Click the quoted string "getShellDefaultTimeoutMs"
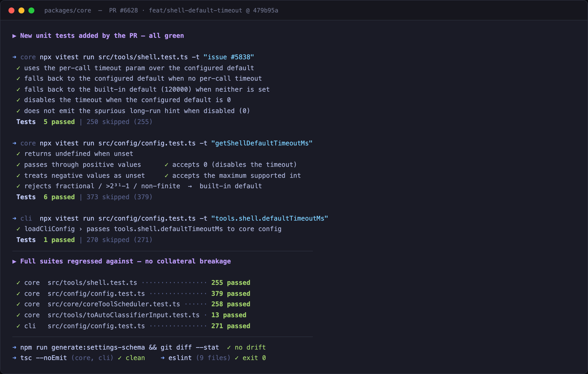The image size is (588, 374). click(x=262, y=143)
